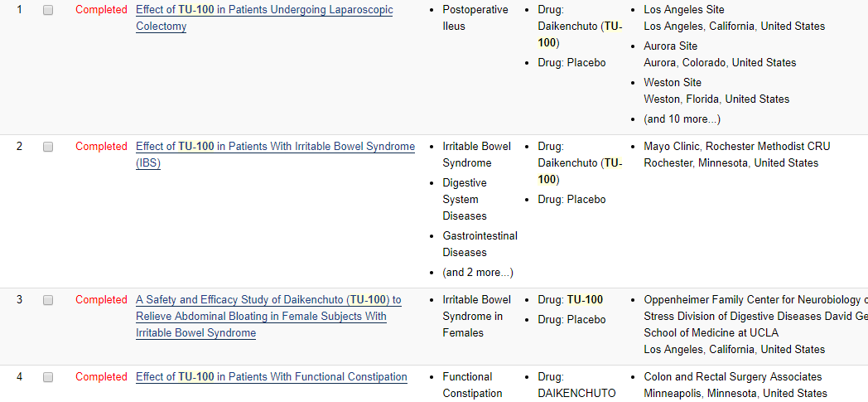868x402 pixels.
Task: Click the Weston Site location entry
Action: pyautogui.click(x=672, y=83)
